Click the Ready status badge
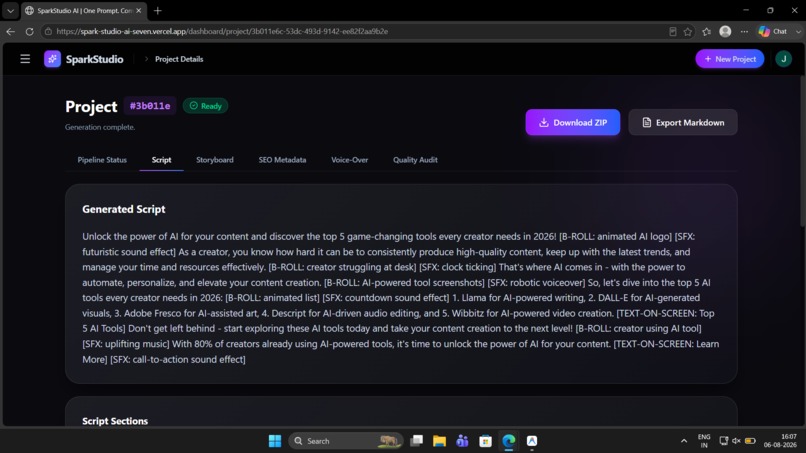The width and height of the screenshot is (806, 453). [x=205, y=106]
